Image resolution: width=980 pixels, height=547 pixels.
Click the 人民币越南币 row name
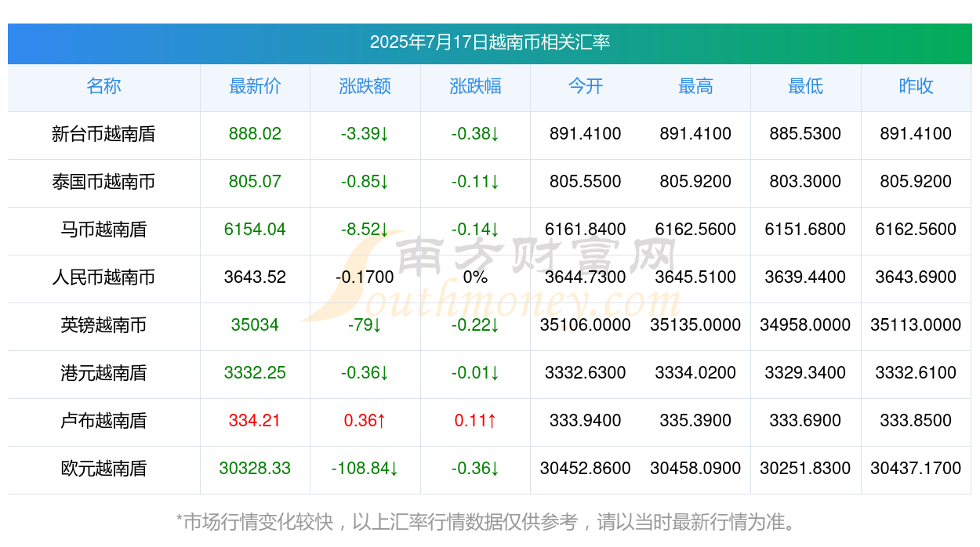click(103, 277)
